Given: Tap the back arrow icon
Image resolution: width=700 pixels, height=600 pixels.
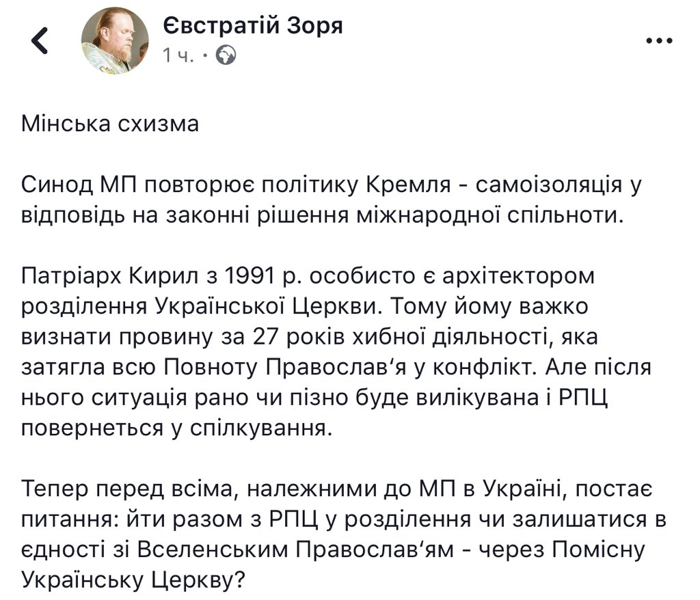Looking at the screenshot, I should pyautogui.click(x=40, y=42).
